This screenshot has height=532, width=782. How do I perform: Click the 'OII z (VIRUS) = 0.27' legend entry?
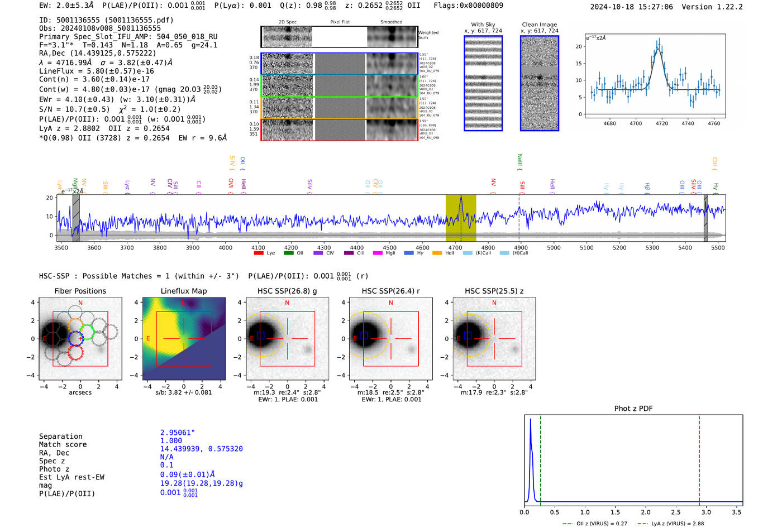click(x=595, y=524)
